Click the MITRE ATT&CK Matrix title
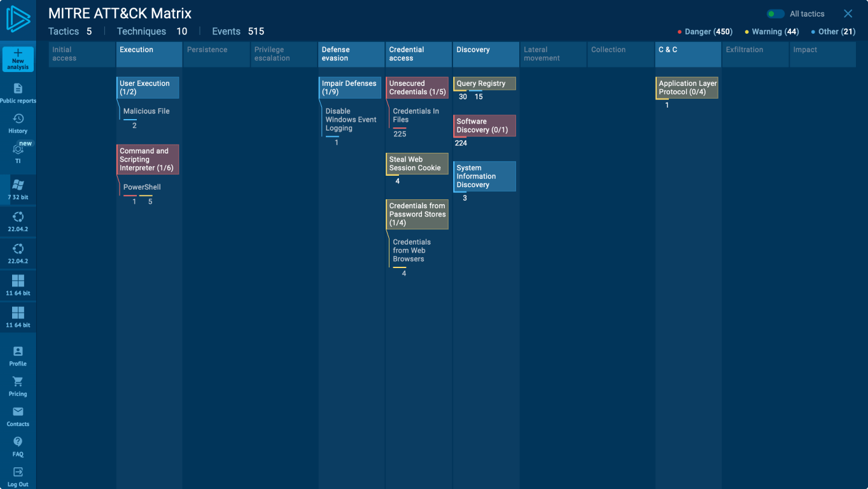The height and width of the screenshot is (489, 868). pos(120,13)
